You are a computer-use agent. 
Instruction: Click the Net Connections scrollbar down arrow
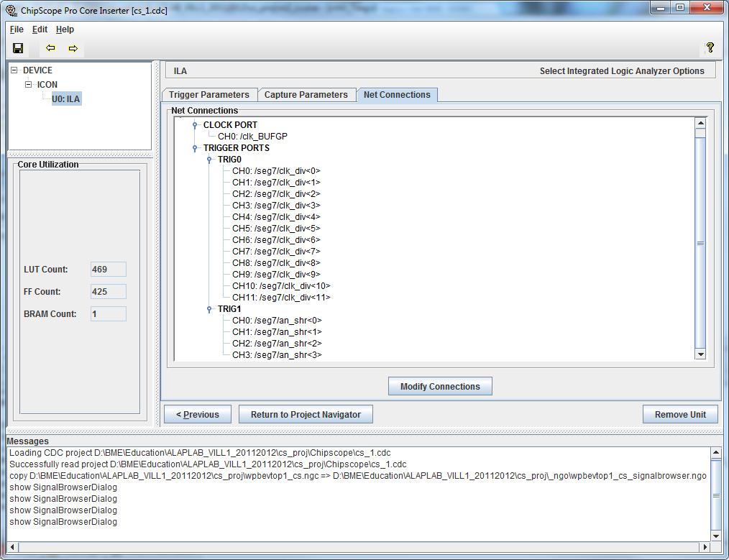pos(700,354)
